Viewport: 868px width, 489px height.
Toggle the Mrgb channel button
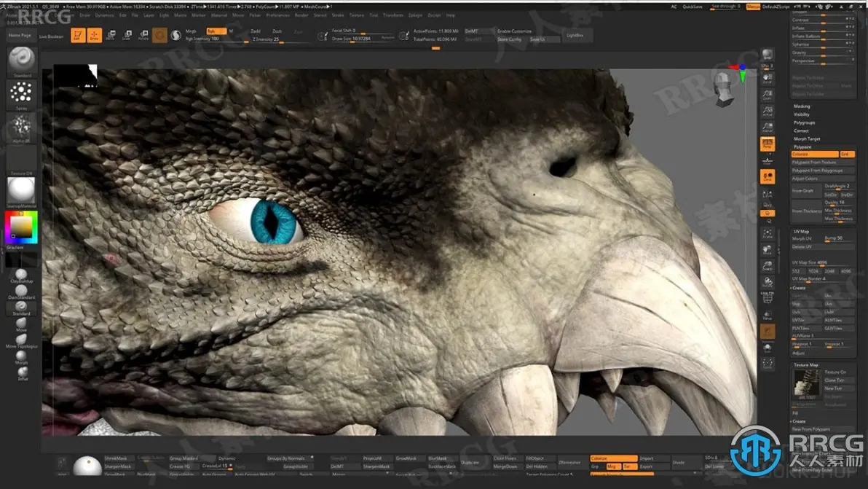(192, 31)
